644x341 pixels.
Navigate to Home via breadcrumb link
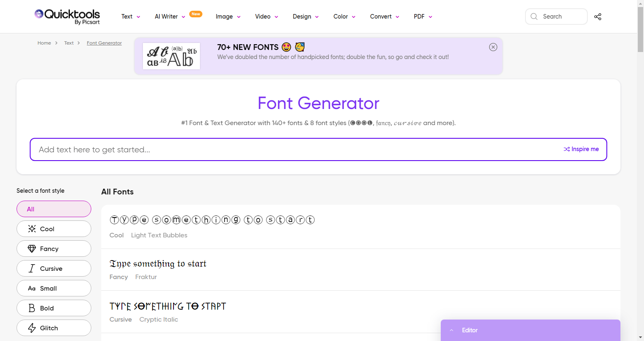tap(44, 43)
